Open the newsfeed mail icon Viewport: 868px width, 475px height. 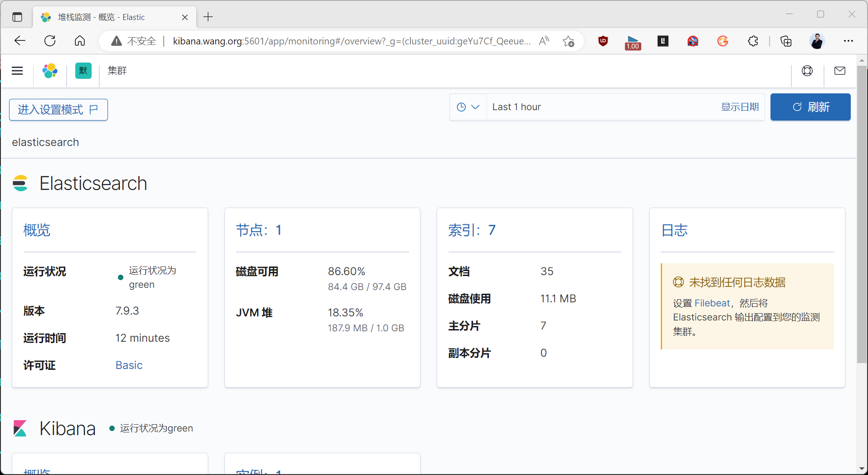pos(840,71)
